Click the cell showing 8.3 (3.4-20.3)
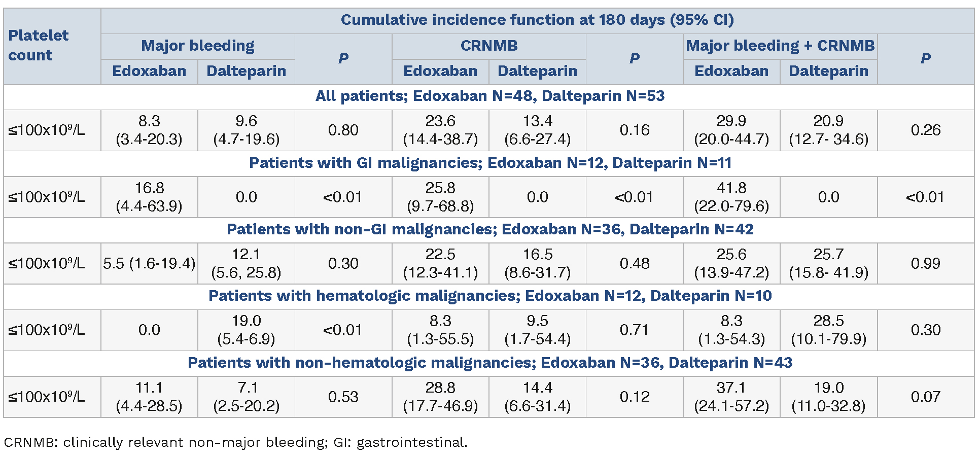This screenshot has width=980, height=456. pyautogui.click(x=149, y=130)
